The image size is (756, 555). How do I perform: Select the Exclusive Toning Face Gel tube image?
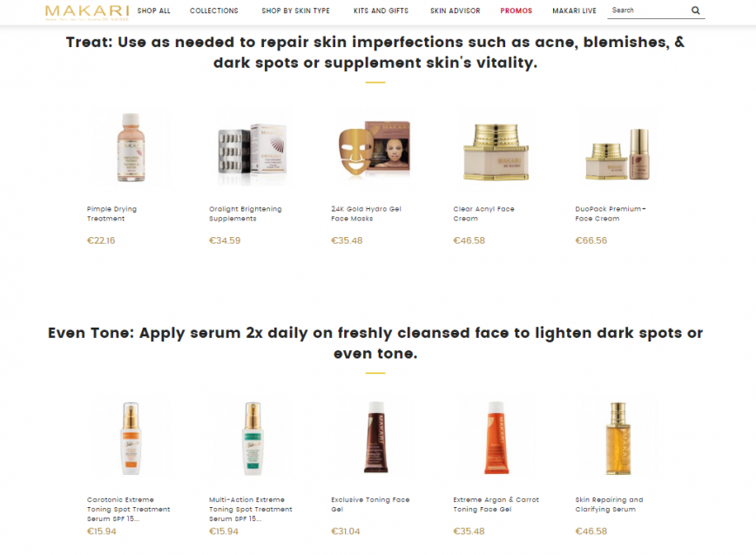[x=375, y=437]
